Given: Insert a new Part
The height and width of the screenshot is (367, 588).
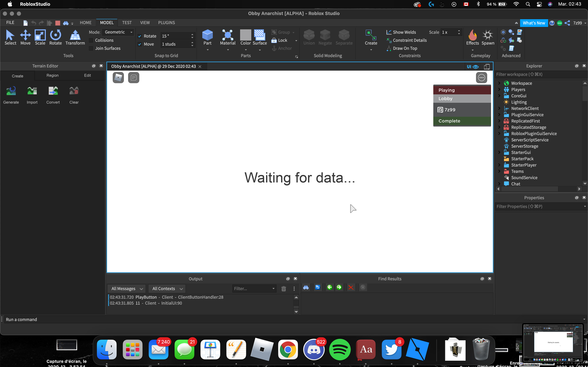Looking at the screenshot, I should pyautogui.click(x=207, y=35).
